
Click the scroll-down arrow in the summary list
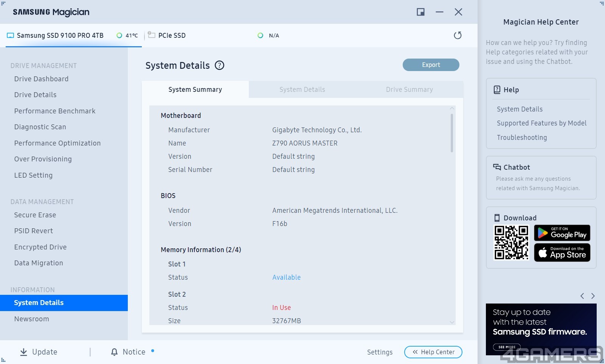click(452, 322)
